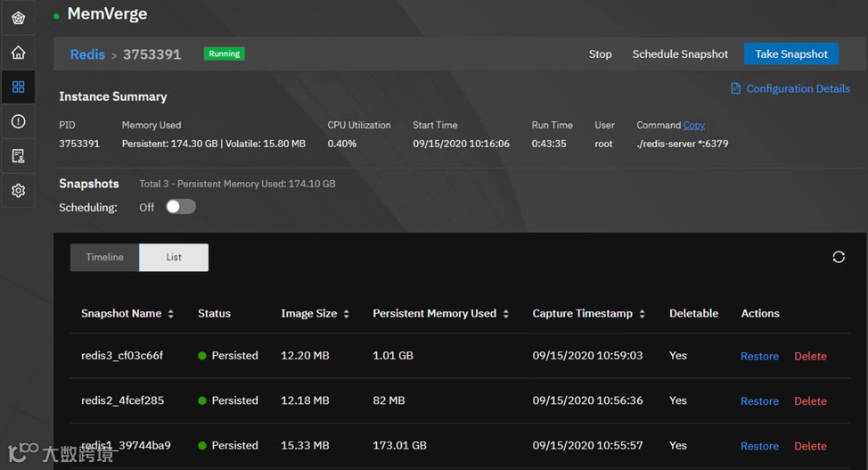Image resolution: width=868 pixels, height=470 pixels.
Task: Click the 173.01 GB persistent memory value
Action: (x=399, y=446)
